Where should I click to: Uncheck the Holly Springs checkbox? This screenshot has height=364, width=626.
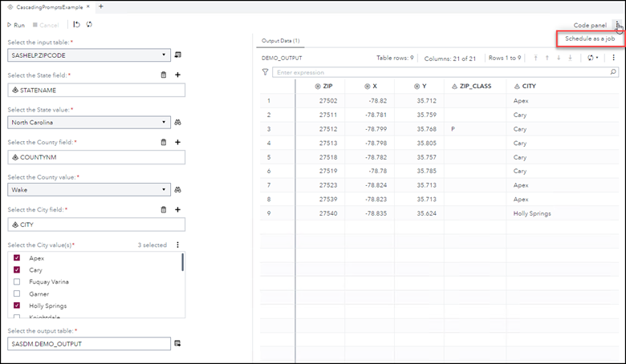tap(17, 305)
